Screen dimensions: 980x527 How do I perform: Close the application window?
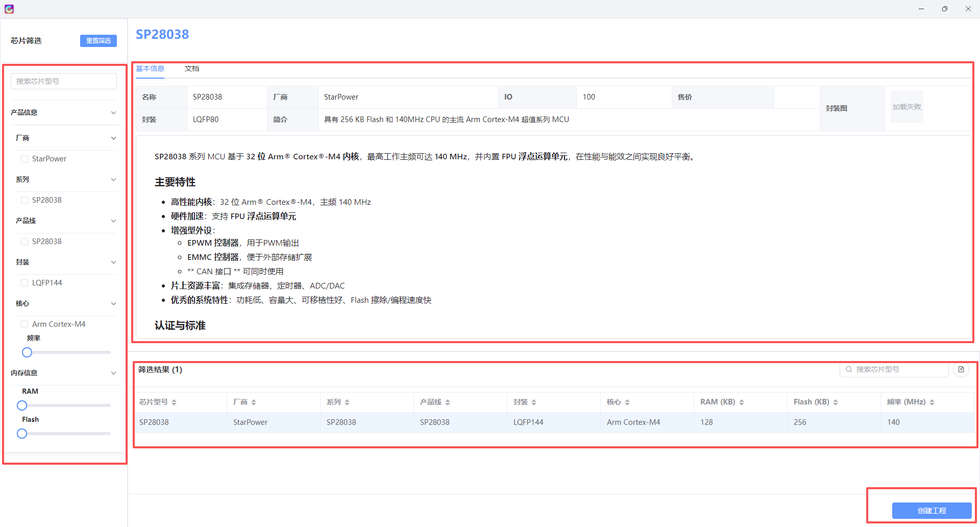[x=968, y=9]
